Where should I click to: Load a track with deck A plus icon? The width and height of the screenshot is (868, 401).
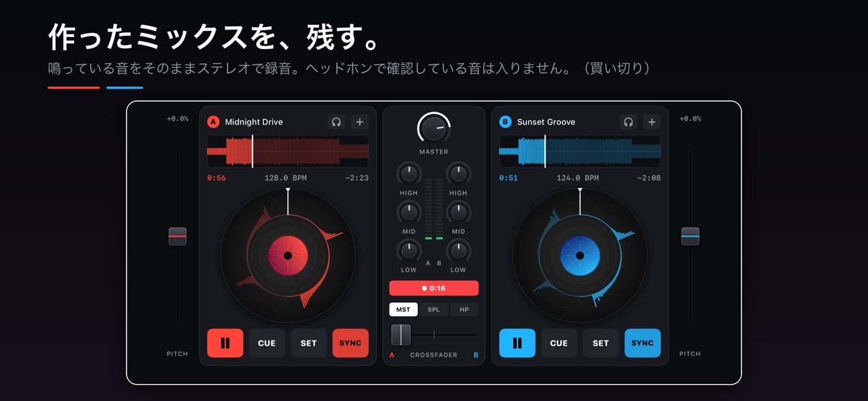pyautogui.click(x=359, y=122)
